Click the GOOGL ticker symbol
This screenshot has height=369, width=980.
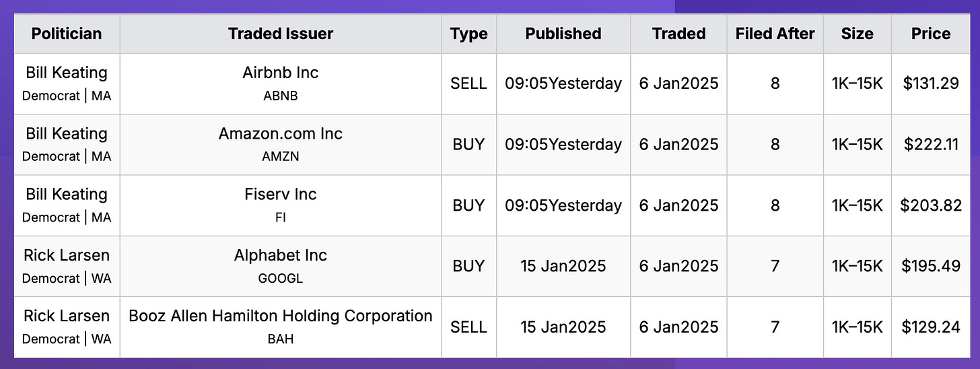pyautogui.click(x=281, y=278)
